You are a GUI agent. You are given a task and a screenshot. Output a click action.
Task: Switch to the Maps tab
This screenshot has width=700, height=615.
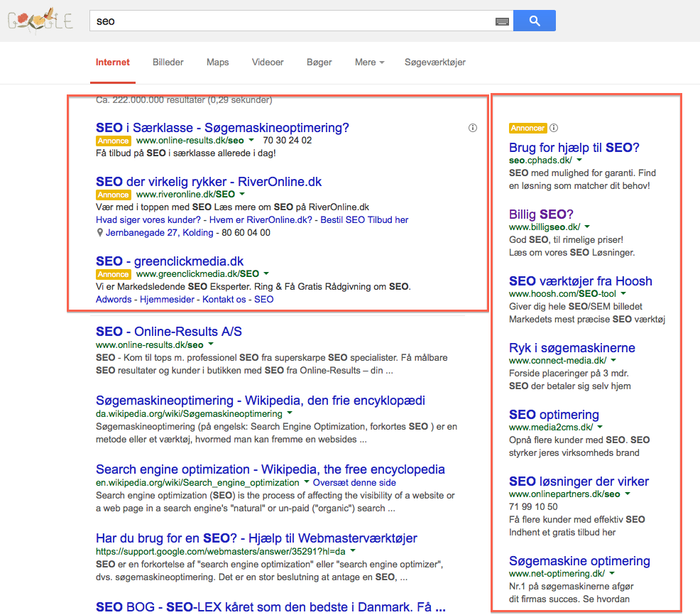pyautogui.click(x=217, y=62)
